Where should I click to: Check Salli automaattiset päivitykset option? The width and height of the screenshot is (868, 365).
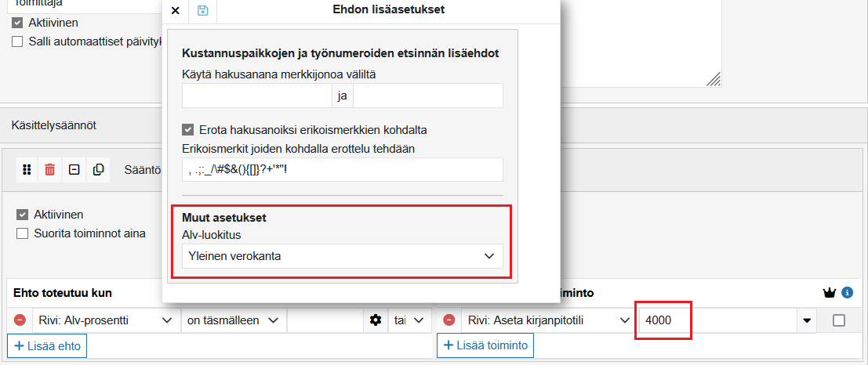point(17,42)
